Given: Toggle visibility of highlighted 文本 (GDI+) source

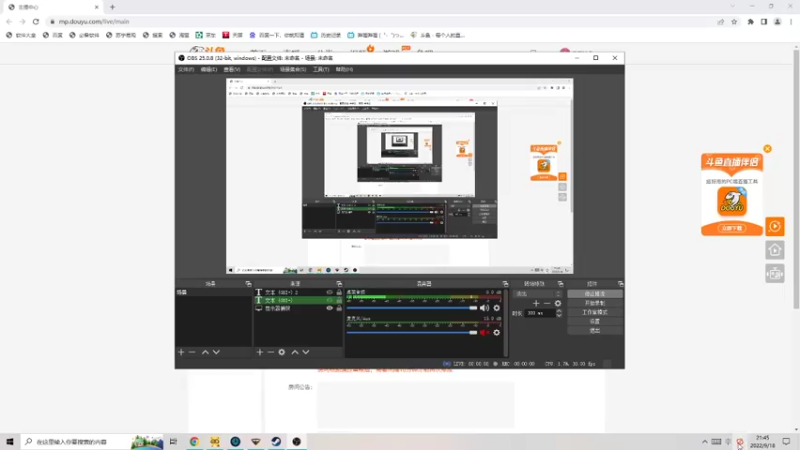Looking at the screenshot, I should (329, 301).
